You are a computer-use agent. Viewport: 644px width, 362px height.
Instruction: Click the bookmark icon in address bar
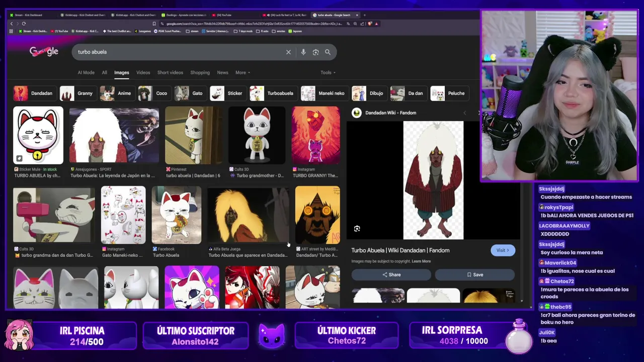[154, 24]
